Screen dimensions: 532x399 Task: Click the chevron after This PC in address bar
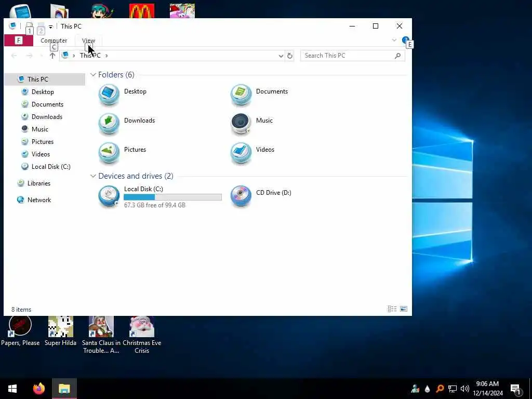click(x=107, y=56)
